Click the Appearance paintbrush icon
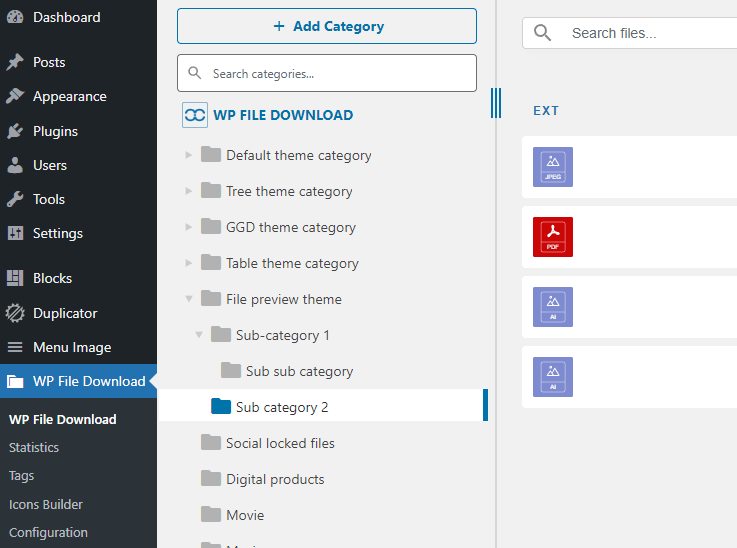The image size is (737, 548). (15, 97)
